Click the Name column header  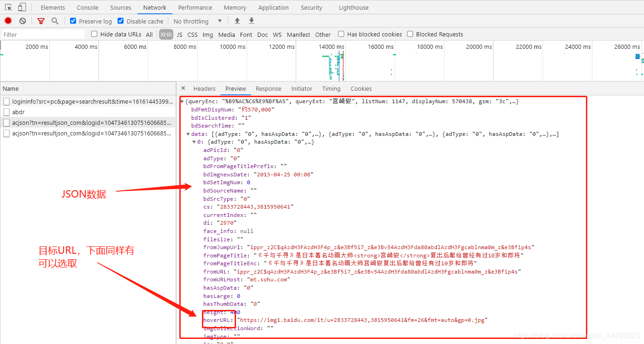[x=88, y=88]
